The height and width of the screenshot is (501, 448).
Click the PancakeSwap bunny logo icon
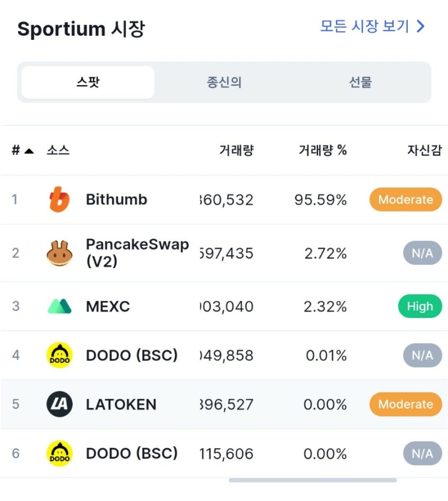[59, 254]
